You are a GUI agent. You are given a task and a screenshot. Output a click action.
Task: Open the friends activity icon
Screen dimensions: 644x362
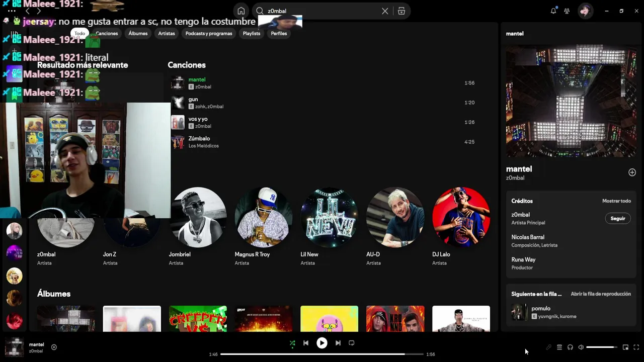[x=567, y=11]
